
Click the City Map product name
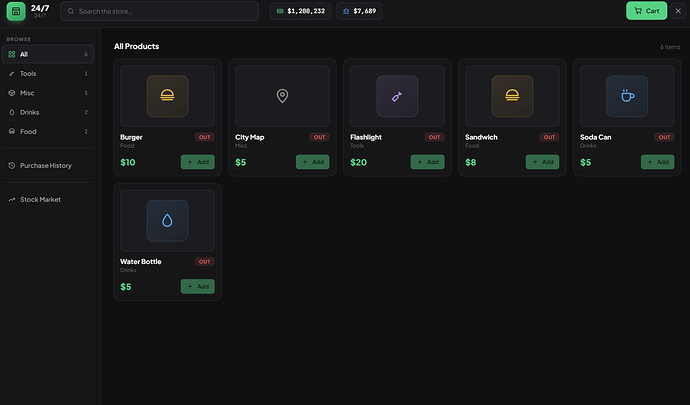tap(250, 137)
